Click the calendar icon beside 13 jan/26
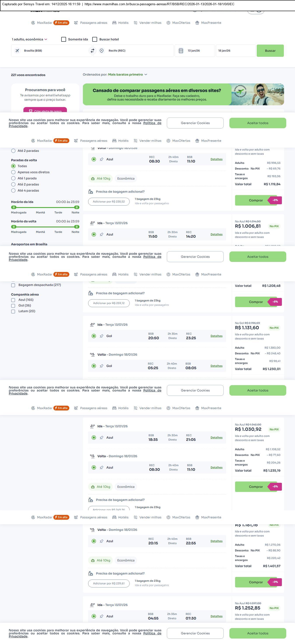The image size is (295, 644). [181, 51]
